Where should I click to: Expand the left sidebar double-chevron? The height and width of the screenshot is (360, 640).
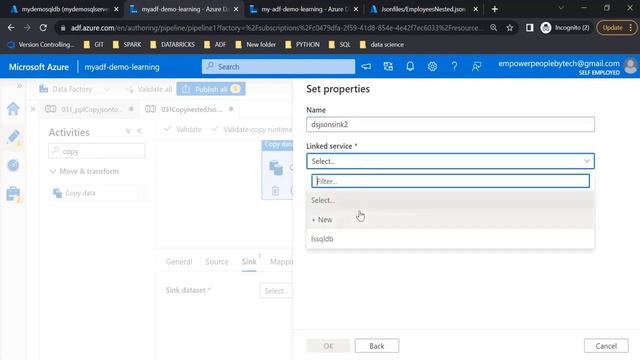click(x=19, y=86)
